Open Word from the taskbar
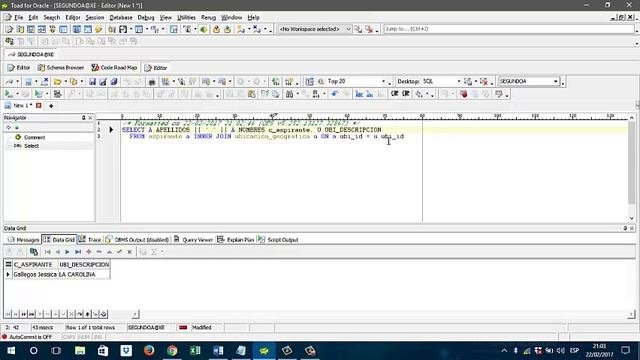This screenshot has width=640, height=360. [218, 351]
